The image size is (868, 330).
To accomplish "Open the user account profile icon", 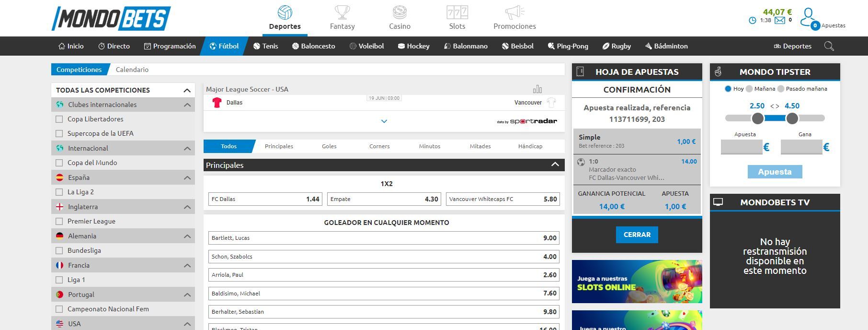I will pyautogui.click(x=809, y=17).
